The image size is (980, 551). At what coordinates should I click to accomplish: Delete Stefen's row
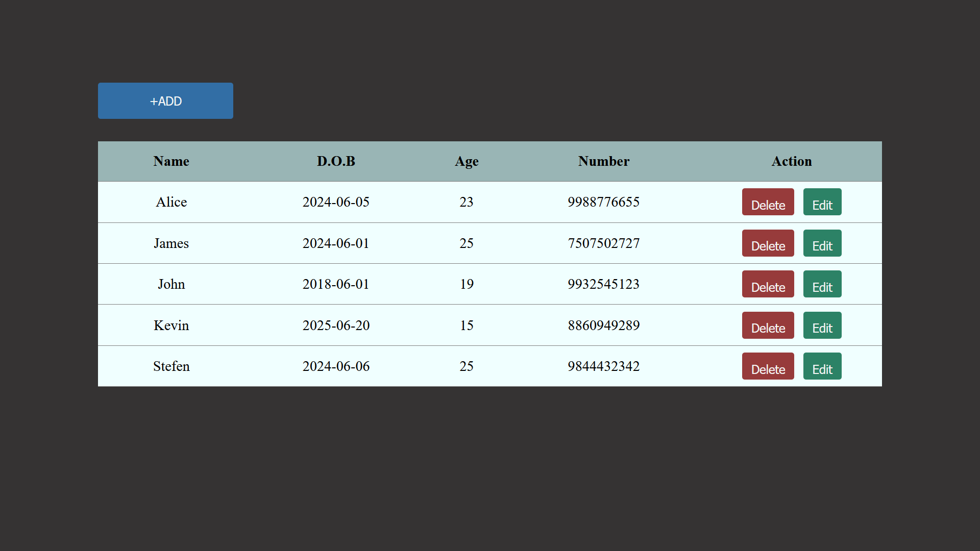tap(768, 366)
